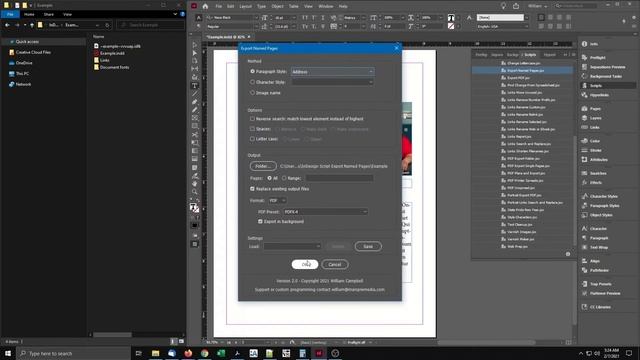
Task: Click Cancel in Export Named Pages
Action: point(335,264)
